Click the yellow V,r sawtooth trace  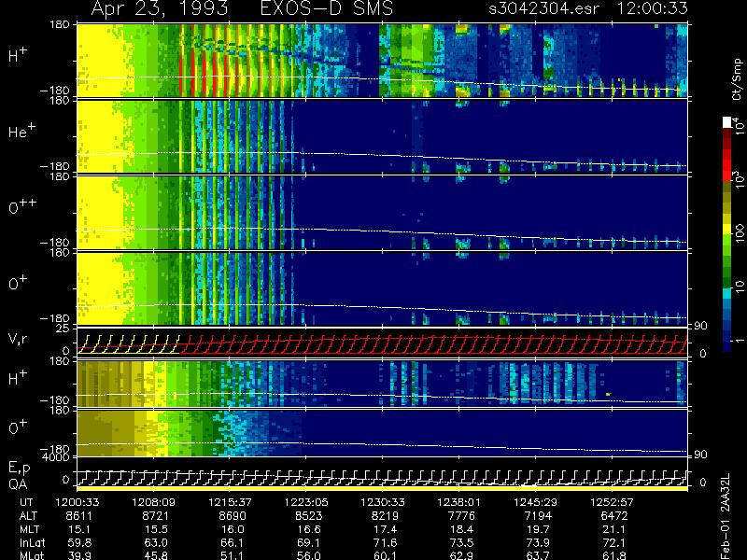tap(129, 343)
